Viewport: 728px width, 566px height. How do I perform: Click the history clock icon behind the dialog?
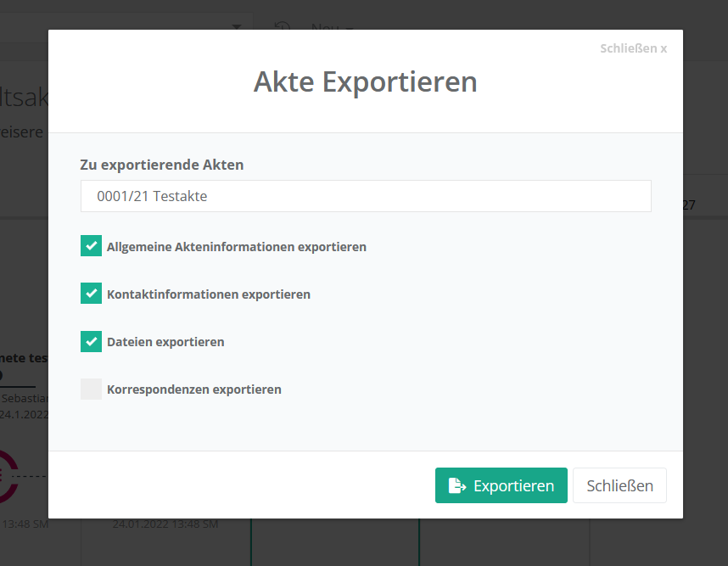pyautogui.click(x=283, y=26)
